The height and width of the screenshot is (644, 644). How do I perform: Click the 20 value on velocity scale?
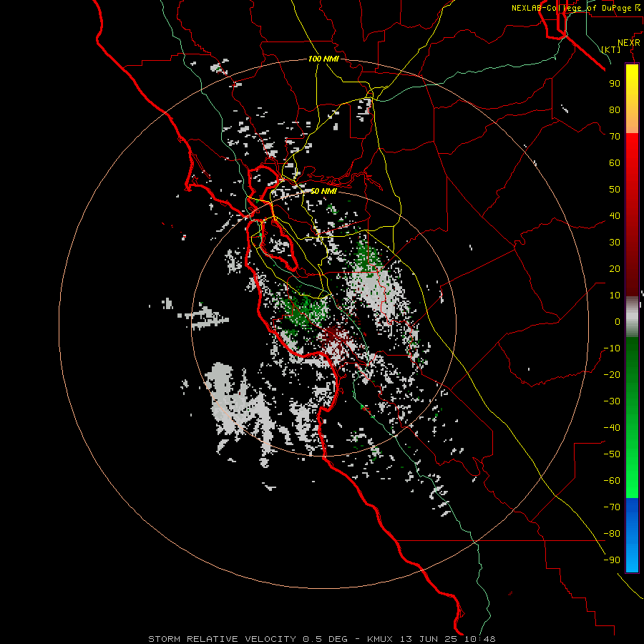click(x=615, y=268)
